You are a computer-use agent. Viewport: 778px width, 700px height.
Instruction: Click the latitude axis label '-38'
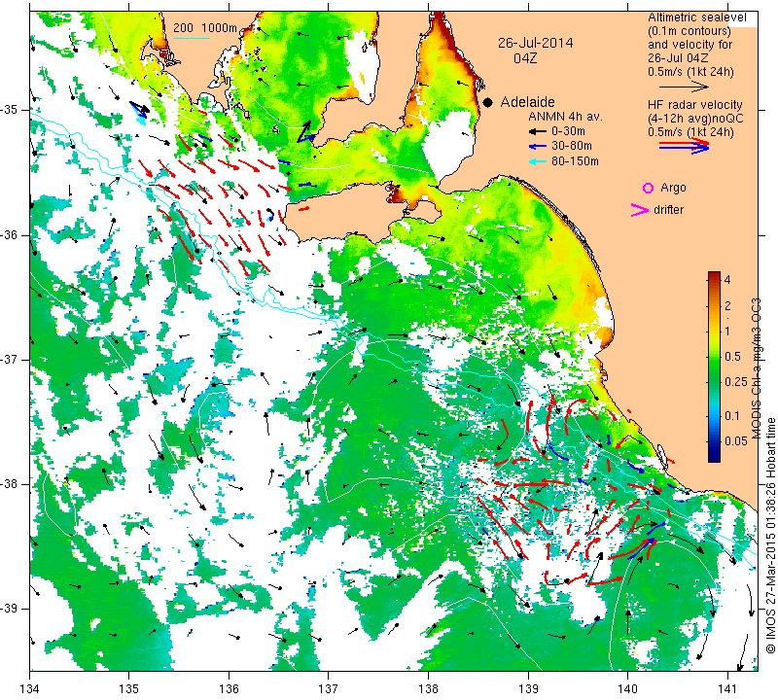click(x=10, y=484)
